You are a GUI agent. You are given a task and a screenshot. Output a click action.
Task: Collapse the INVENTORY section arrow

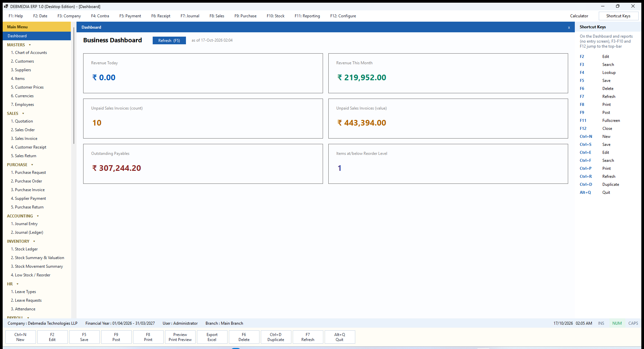(x=34, y=241)
